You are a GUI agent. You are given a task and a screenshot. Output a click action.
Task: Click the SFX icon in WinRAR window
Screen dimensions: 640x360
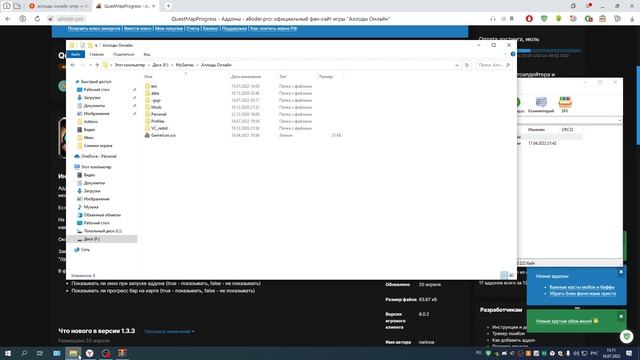pyautogui.click(x=565, y=104)
